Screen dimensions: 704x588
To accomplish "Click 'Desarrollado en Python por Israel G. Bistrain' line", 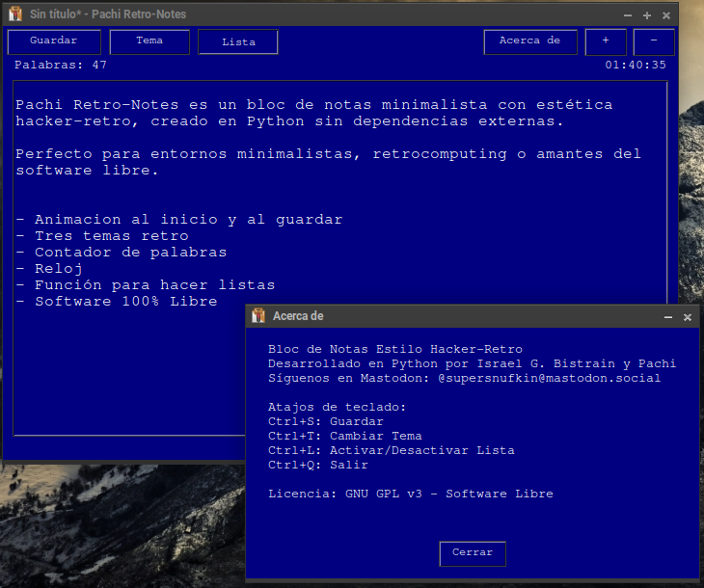I will click(472, 363).
